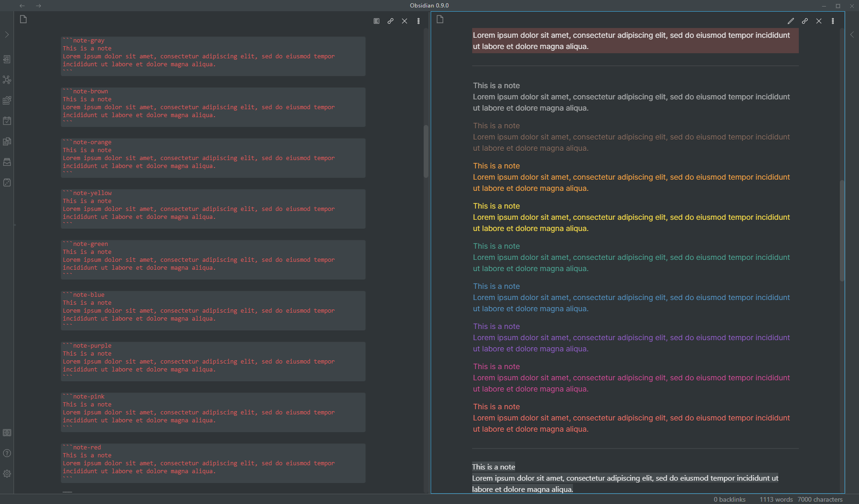This screenshot has height=504, width=859.
Task: Navigate back with title bar arrow
Action: click(x=22, y=6)
